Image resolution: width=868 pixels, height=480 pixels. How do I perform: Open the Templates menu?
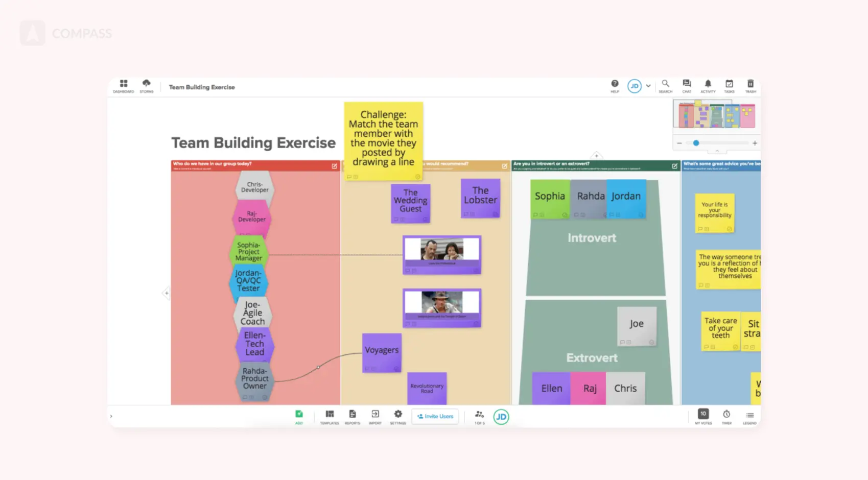point(330,417)
